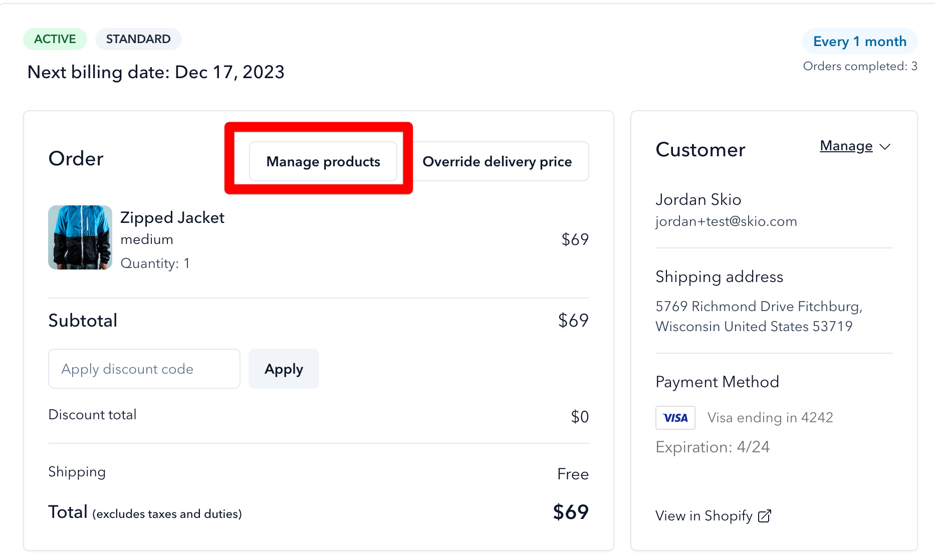
Task: Click the jordan+test@skio.com email address
Action: click(726, 221)
